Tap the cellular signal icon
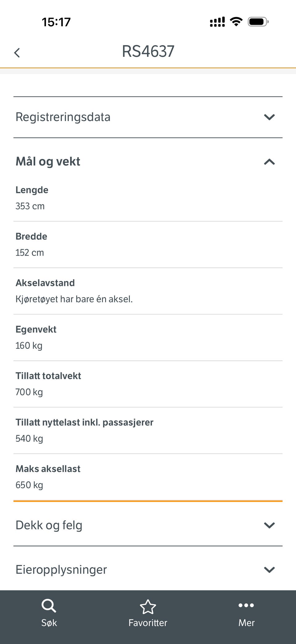 217,22
